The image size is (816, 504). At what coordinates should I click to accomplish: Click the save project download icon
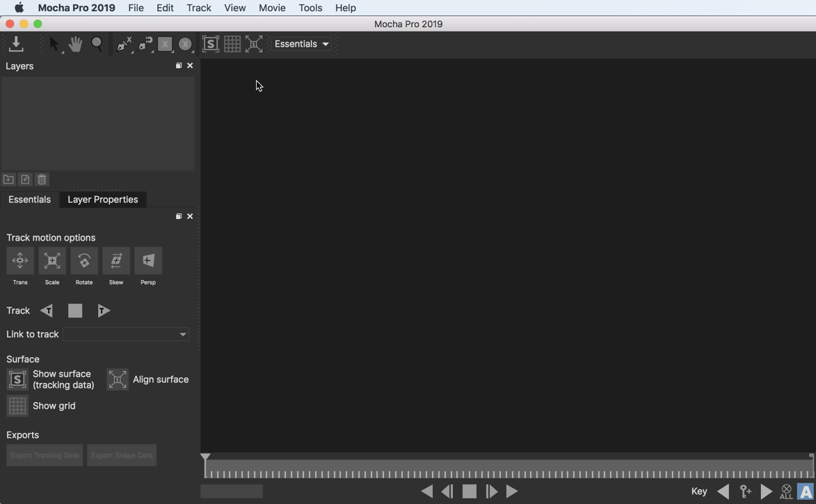click(16, 44)
